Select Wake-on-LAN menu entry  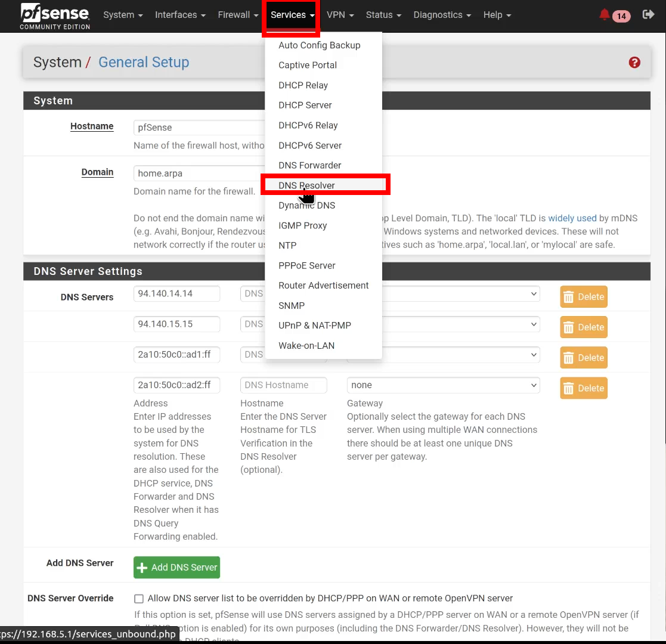323,345
